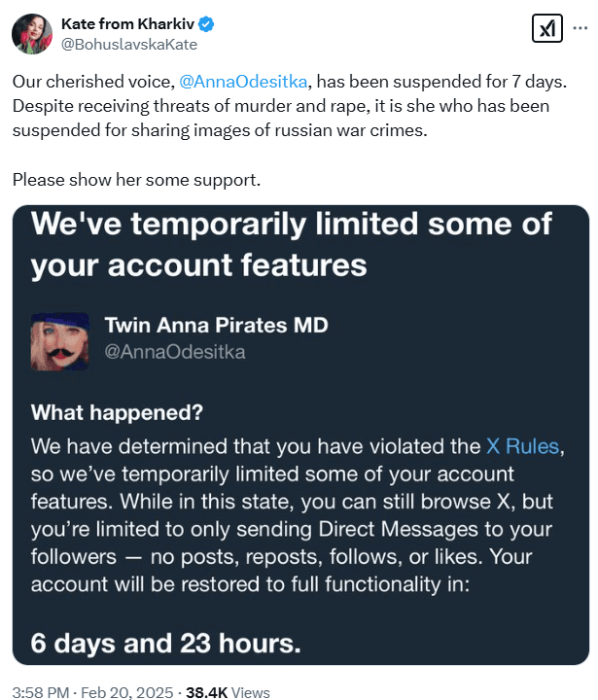Click the @AnnaOdesitka handle inside the screenshot
The height and width of the screenshot is (700, 598).
tap(174, 351)
